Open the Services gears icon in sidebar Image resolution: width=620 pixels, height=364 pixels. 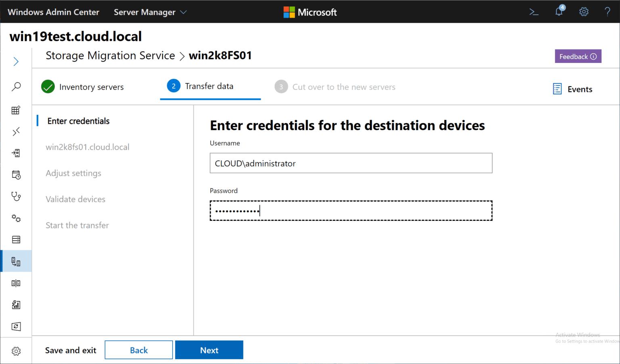(x=16, y=218)
